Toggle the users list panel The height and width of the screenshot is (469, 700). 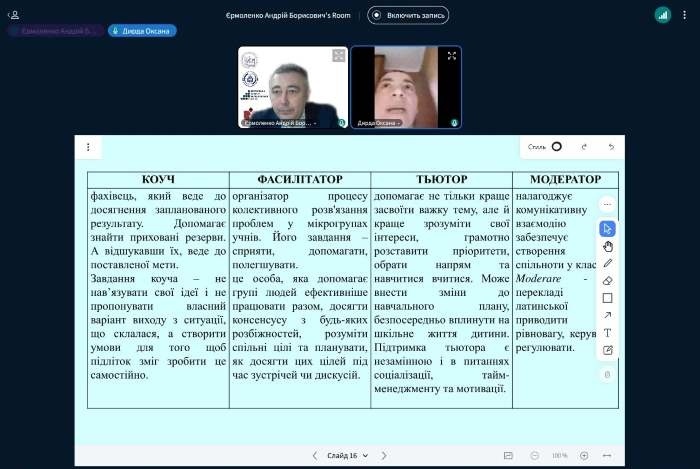(14, 15)
